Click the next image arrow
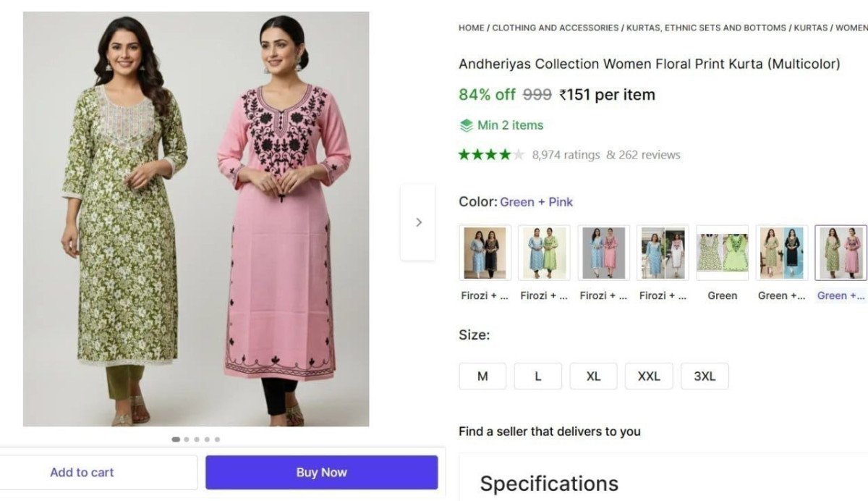This screenshot has height=501, width=868. [418, 222]
